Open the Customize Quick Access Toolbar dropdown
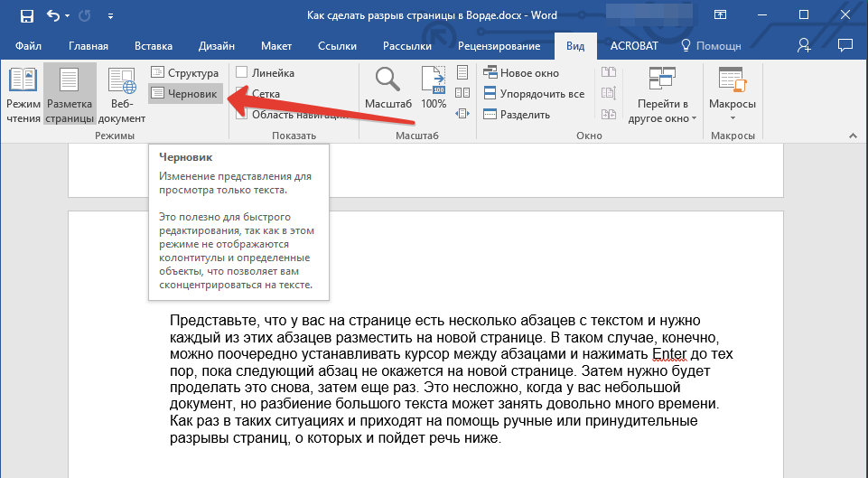The image size is (868, 478). point(110,16)
